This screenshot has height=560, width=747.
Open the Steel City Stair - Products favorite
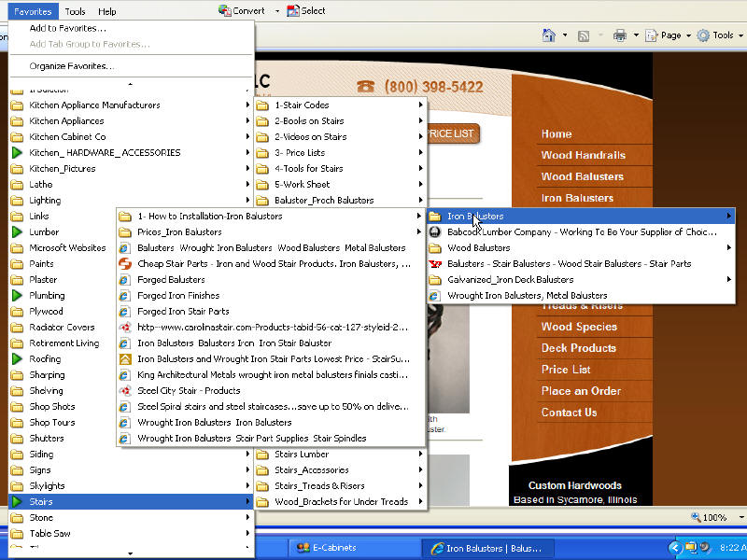189,391
